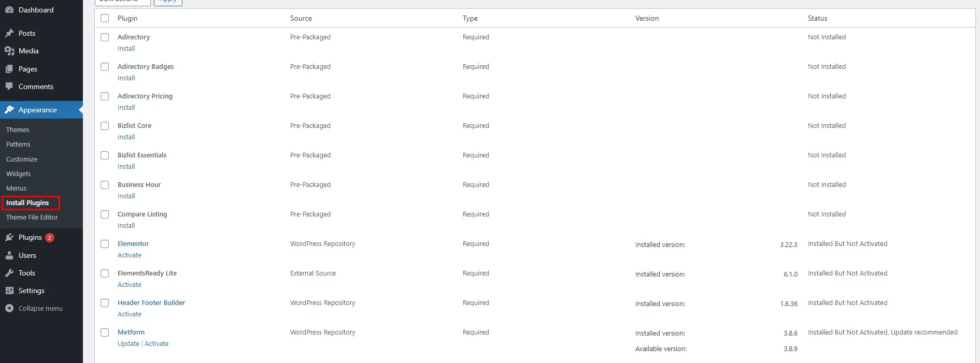980x363 pixels.
Task: Click the Pages icon in sidebar
Action: click(9, 69)
